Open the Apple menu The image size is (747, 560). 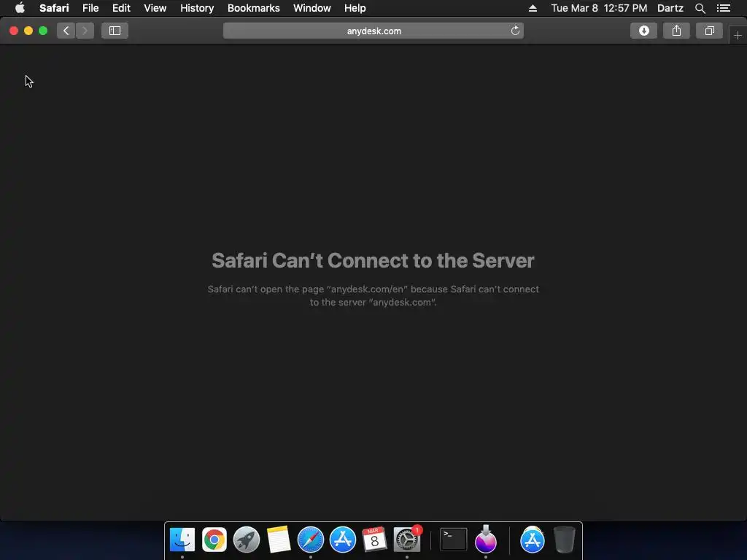20,8
